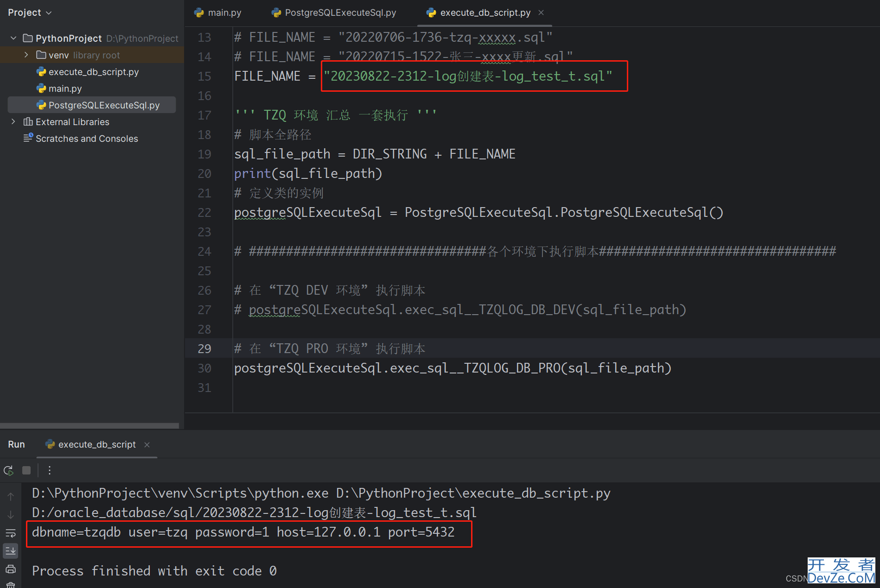The height and width of the screenshot is (588, 880).
Task: Expand External Libraries node
Action: click(x=13, y=121)
